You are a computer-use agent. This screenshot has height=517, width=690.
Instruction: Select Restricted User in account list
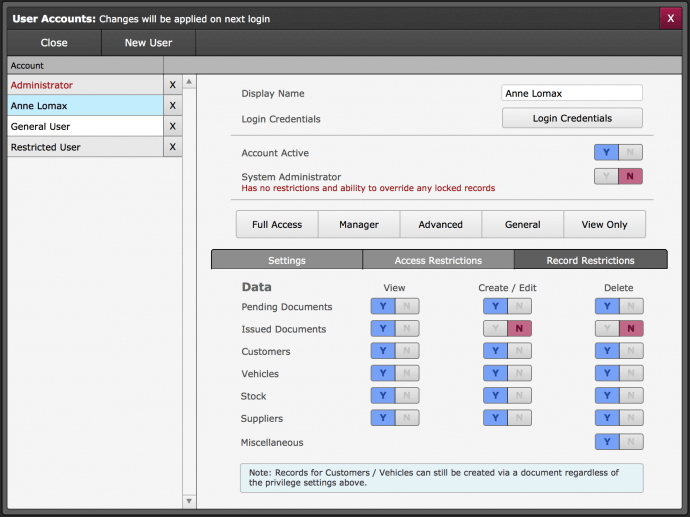[84, 147]
